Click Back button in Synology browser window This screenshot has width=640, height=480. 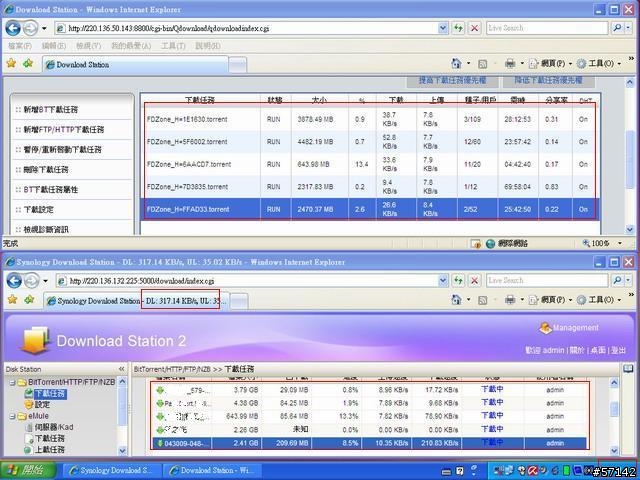click(14, 280)
